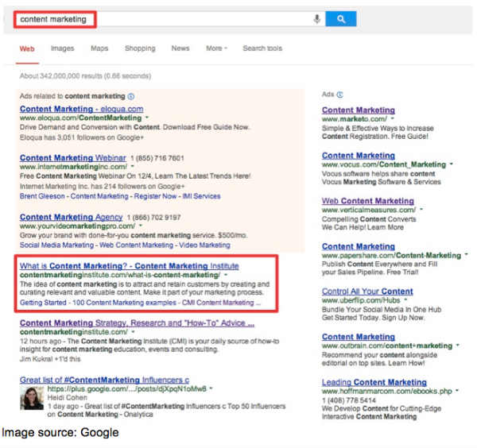Screen dimensions: 477x448
Task: Open the 'Content Marketing Agency' ad link
Action: tap(72, 217)
